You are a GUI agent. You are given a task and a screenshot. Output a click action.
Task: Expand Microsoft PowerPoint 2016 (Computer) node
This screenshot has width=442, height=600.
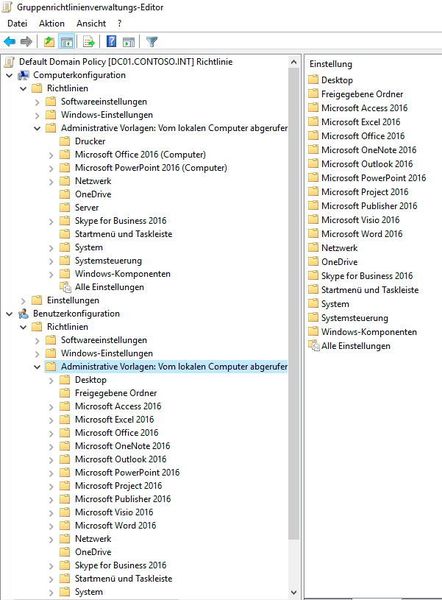pos(51,168)
